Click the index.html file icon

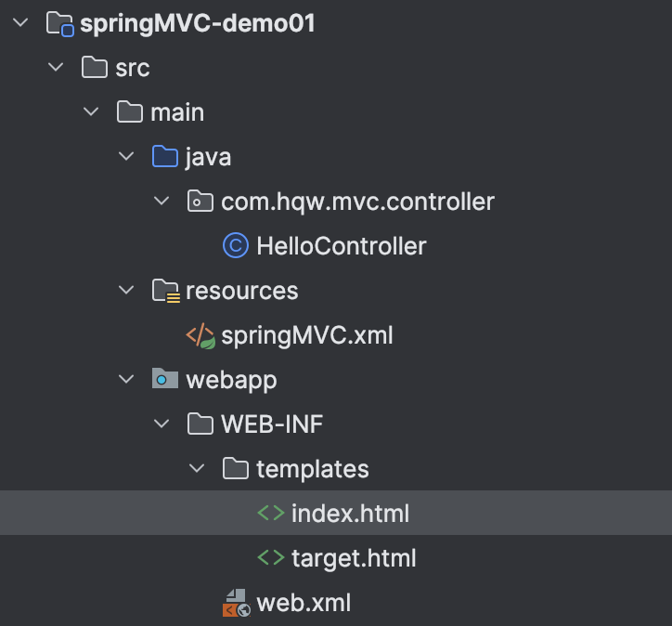coord(270,514)
